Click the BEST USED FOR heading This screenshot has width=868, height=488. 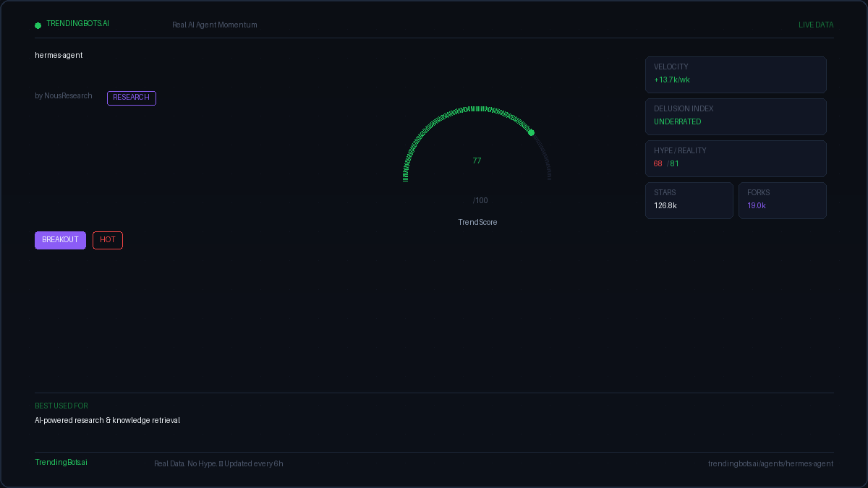[x=61, y=406]
